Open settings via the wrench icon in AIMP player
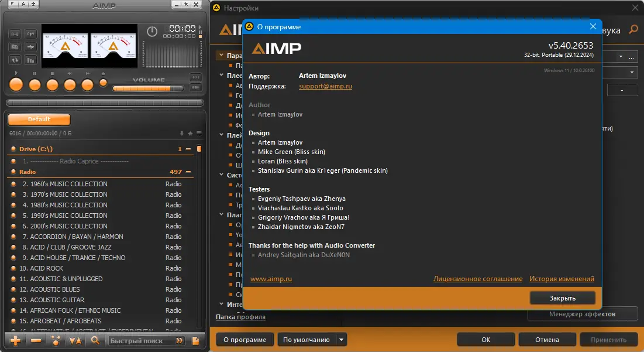 [23, 5]
